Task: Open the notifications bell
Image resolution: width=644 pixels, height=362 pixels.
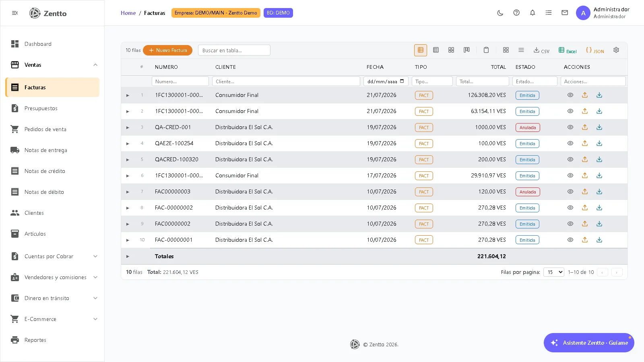Action: [533, 13]
